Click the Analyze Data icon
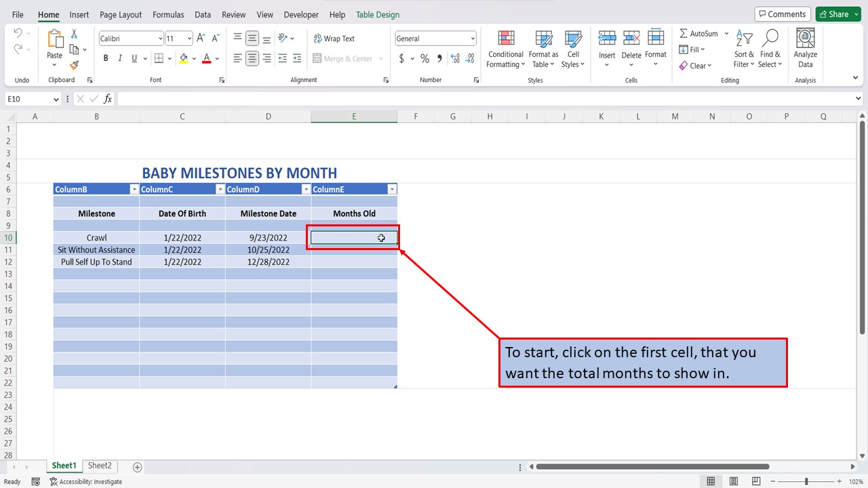This screenshot has height=488, width=868. 805,49
